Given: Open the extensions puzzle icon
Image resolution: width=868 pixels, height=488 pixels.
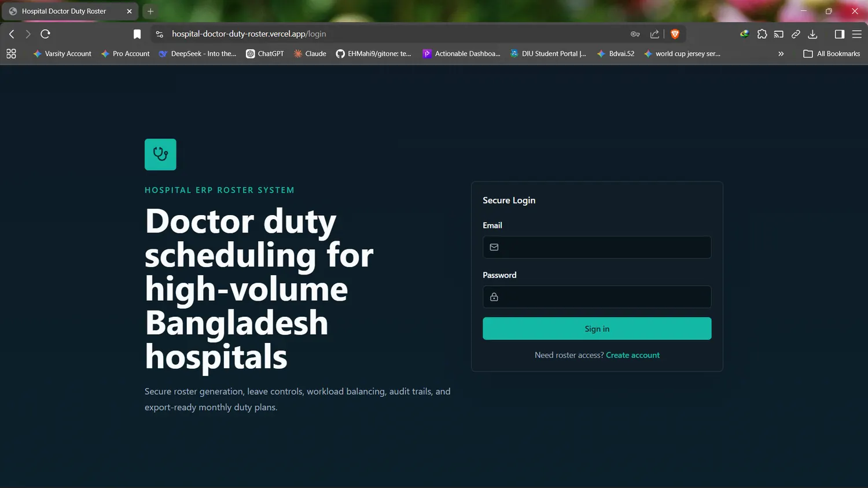Looking at the screenshot, I should [762, 34].
